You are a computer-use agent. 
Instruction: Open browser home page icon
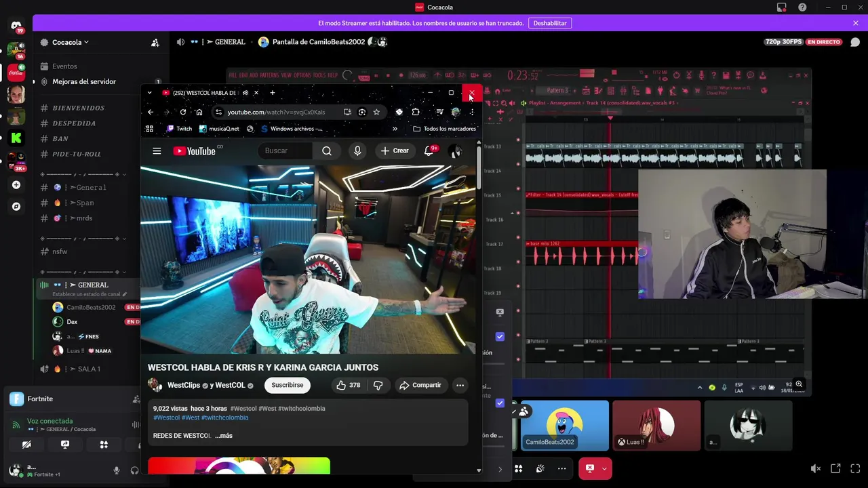pos(199,112)
